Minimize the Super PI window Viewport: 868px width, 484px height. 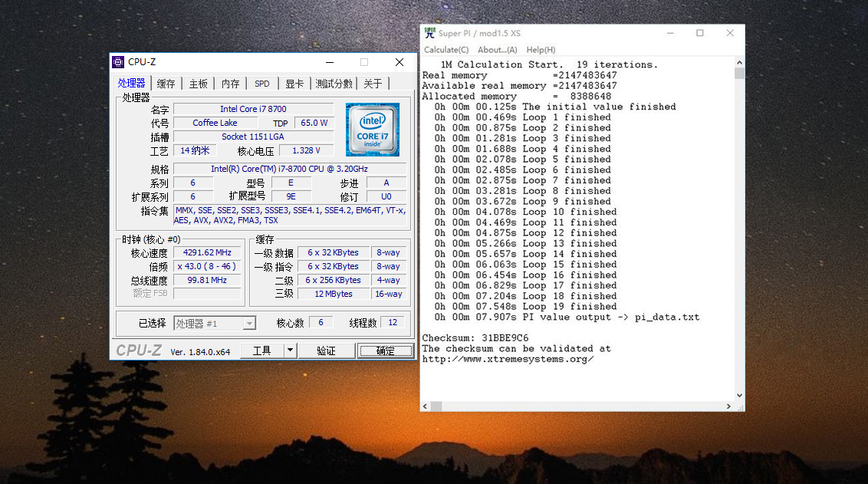click(x=670, y=33)
